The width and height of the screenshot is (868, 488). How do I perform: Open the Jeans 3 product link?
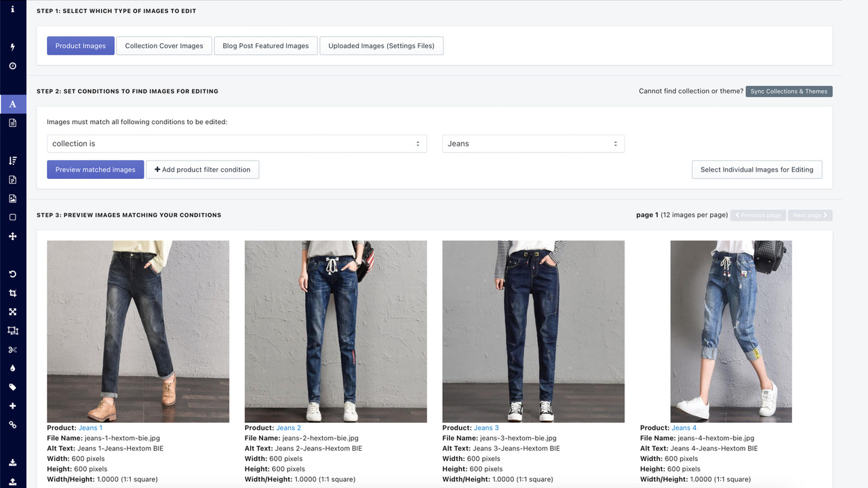[487, 427]
